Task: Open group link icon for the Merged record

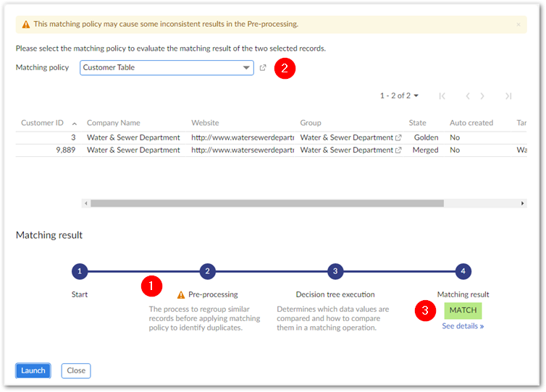Action: pyautogui.click(x=398, y=150)
